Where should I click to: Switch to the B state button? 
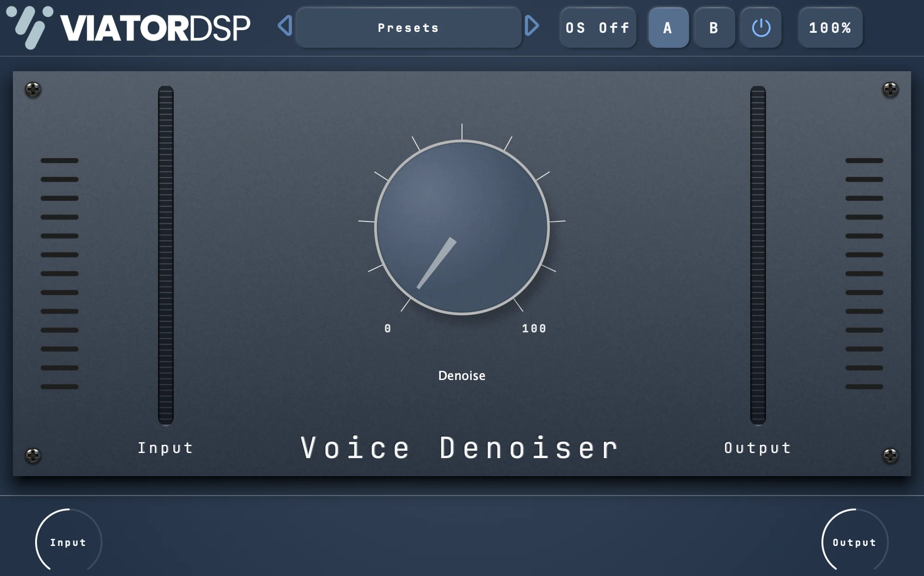714,28
